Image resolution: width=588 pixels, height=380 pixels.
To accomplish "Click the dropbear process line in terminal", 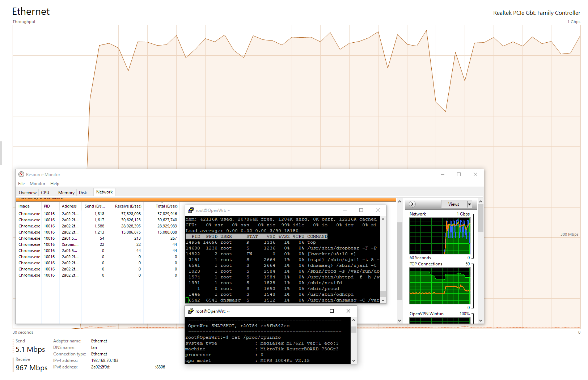I will click(x=281, y=248).
